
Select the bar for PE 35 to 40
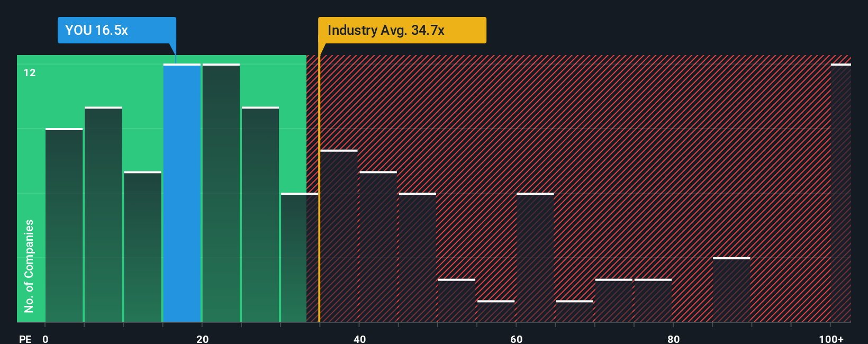tap(339, 236)
